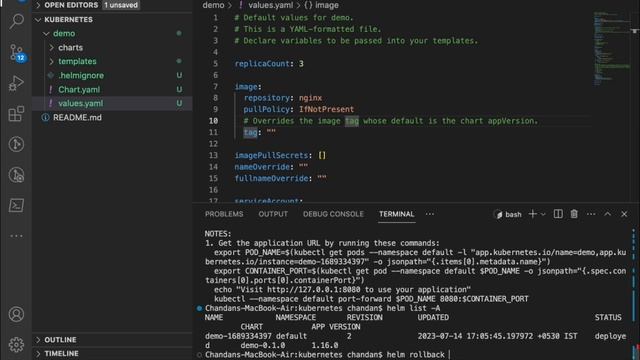Image resolution: width=640 pixels, height=360 pixels.
Task: Click the imagePullSecrets line
Action: click(280, 156)
